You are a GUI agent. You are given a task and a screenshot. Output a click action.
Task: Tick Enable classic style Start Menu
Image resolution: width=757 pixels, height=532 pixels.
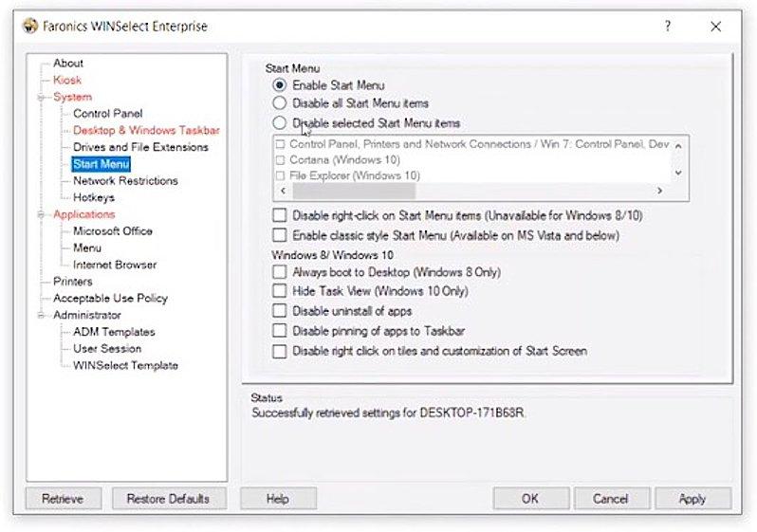coord(280,235)
